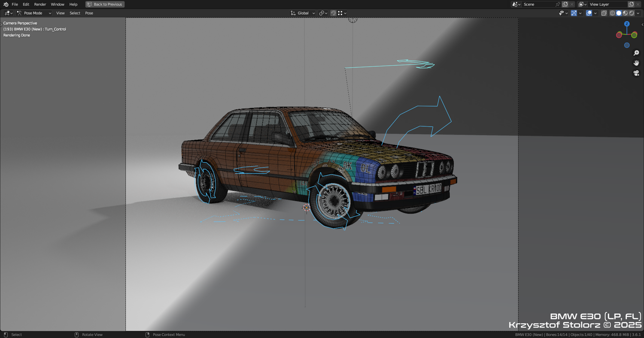
Task: Open the scene browse dropdown icon
Action: click(x=516, y=4)
